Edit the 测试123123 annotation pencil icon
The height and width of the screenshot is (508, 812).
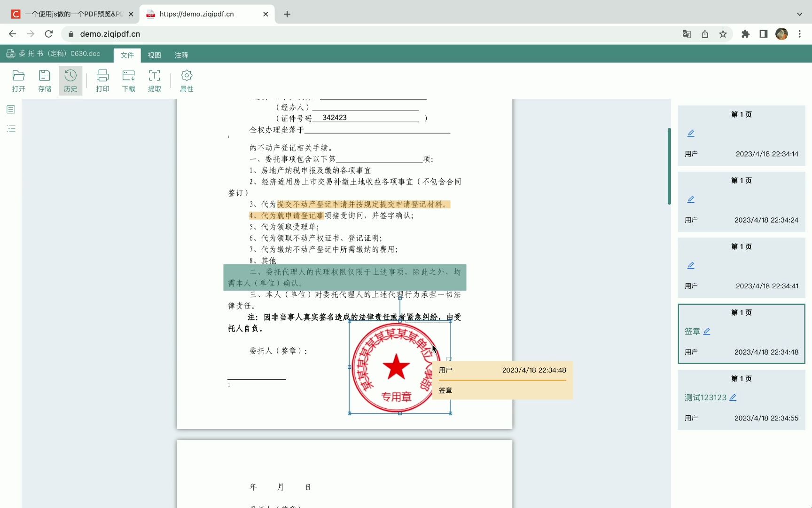(733, 397)
